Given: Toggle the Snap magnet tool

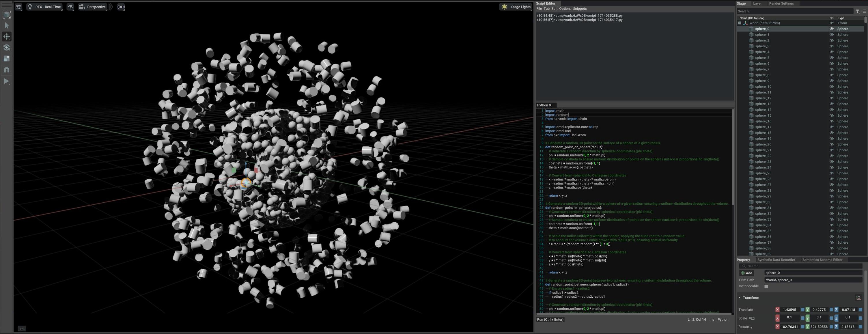Looking at the screenshot, I should coord(7,70).
